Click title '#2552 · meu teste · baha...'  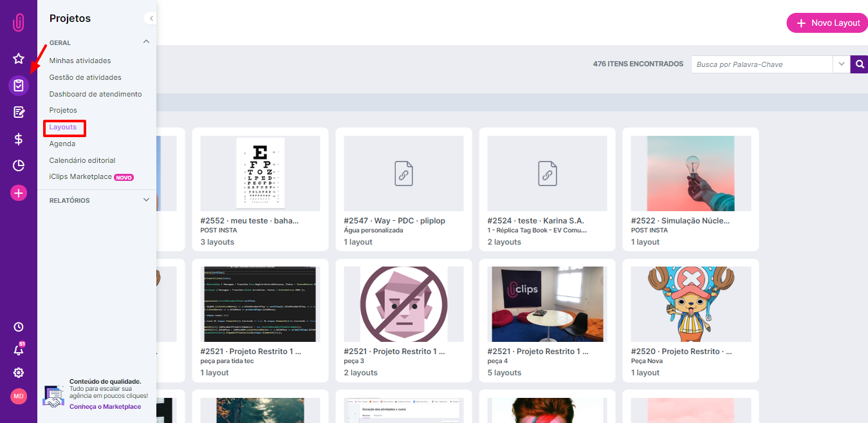point(250,221)
